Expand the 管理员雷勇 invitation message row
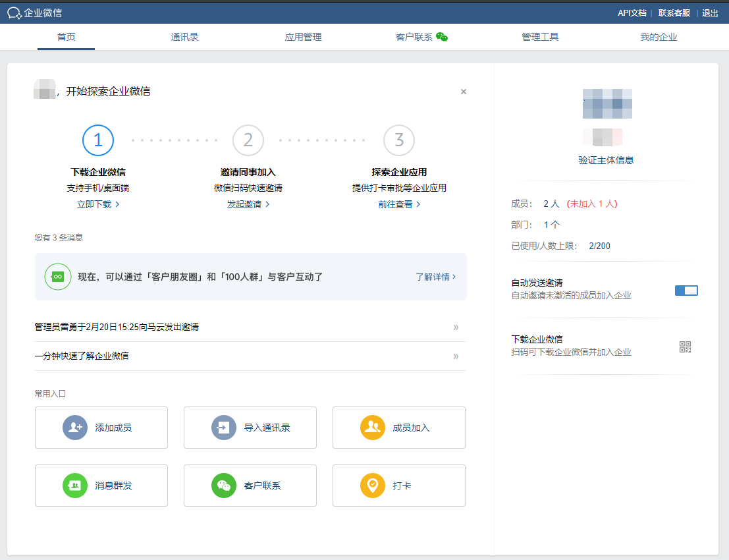The width and height of the screenshot is (729, 560). pos(456,327)
